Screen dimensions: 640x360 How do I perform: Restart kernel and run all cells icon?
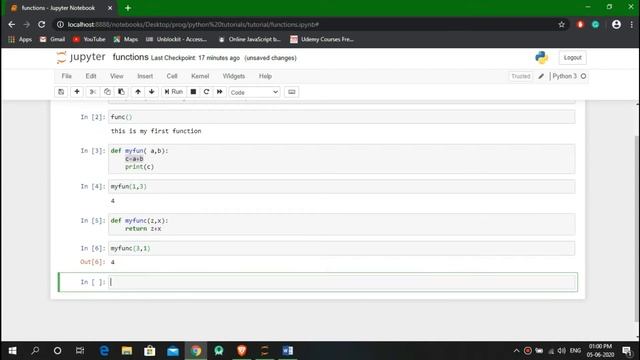pyautogui.click(x=220, y=92)
